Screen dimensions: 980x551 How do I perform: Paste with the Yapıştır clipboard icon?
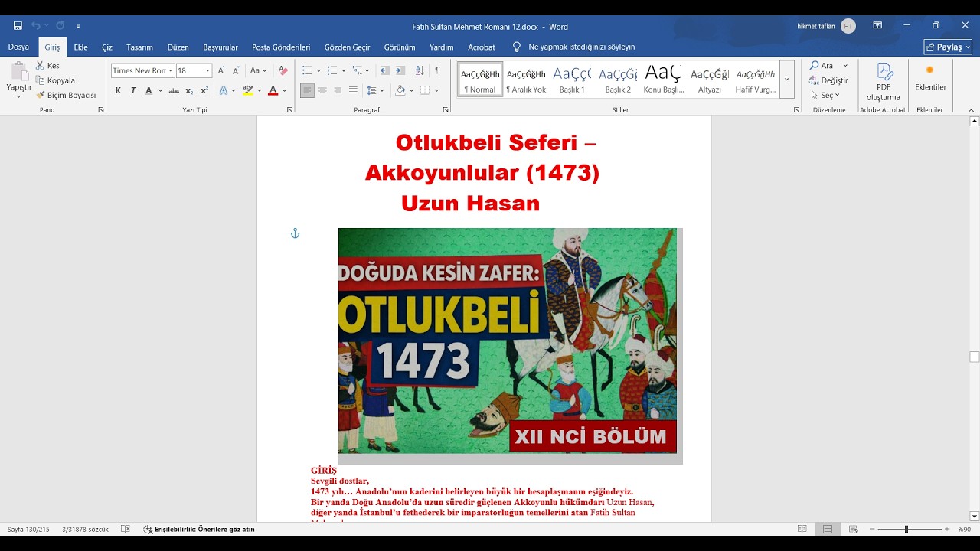19,72
